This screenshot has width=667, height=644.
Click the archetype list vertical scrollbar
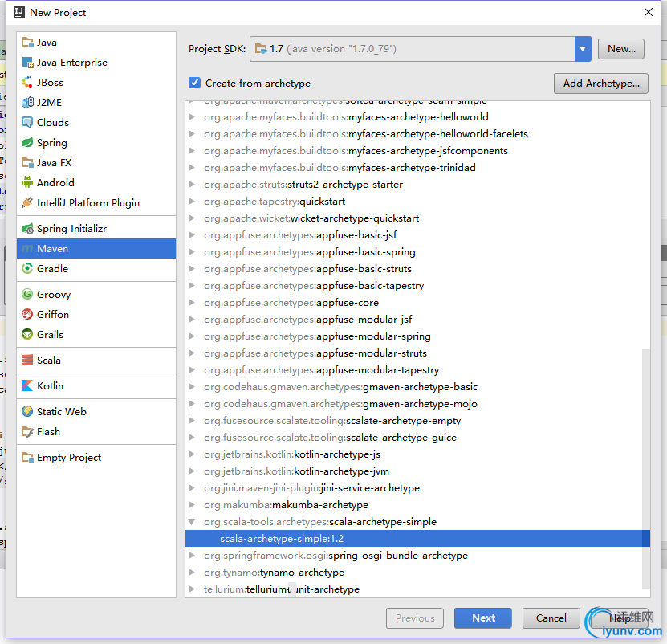click(646, 468)
